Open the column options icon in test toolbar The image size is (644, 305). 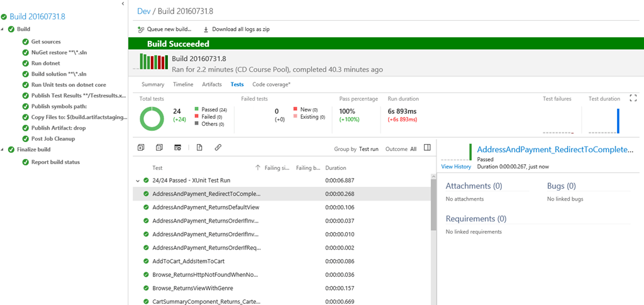pos(178,147)
